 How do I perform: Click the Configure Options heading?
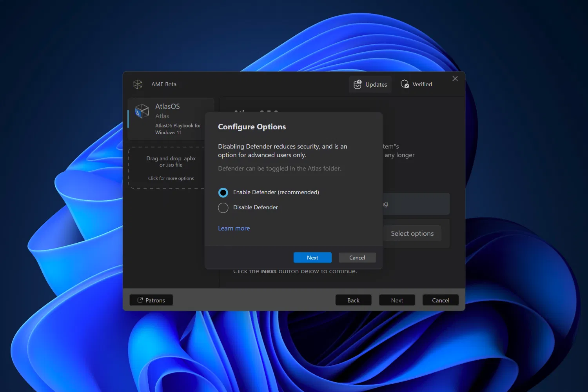(x=252, y=127)
